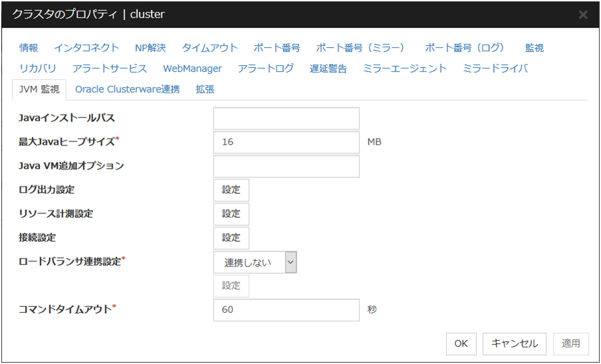Click 設定 button for リソース計測設定

tap(231, 214)
